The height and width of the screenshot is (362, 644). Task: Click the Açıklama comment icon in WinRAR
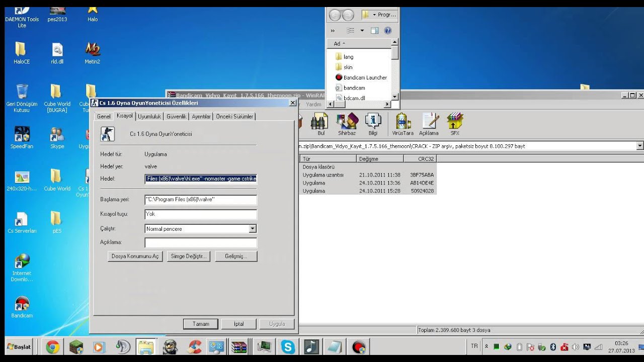coord(429,124)
